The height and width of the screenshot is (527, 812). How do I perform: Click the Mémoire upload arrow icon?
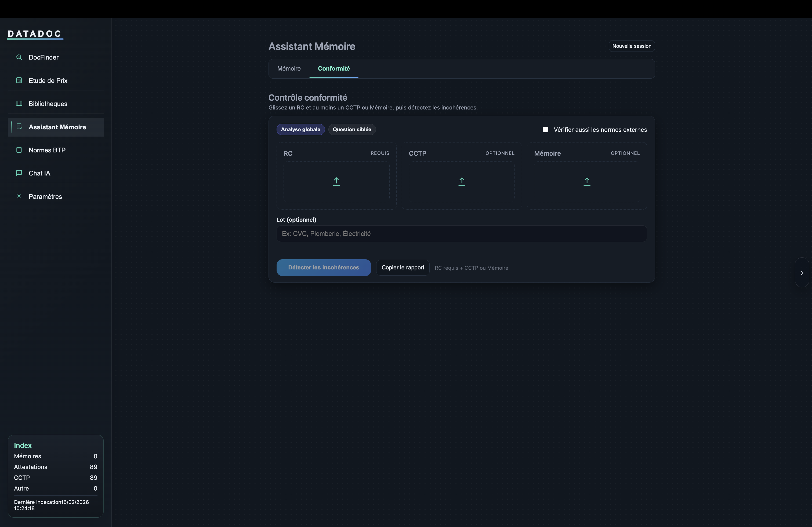pyautogui.click(x=587, y=181)
